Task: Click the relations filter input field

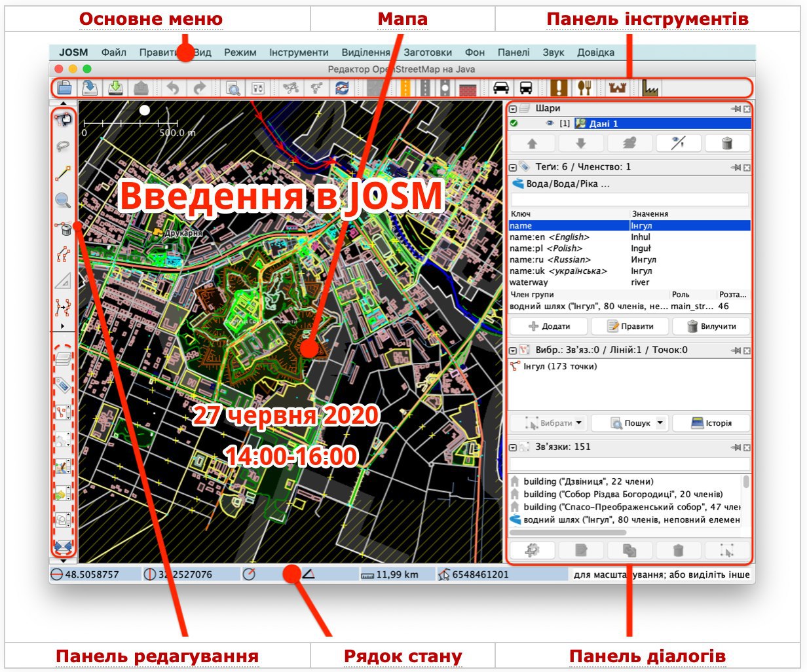Action: coord(629,464)
